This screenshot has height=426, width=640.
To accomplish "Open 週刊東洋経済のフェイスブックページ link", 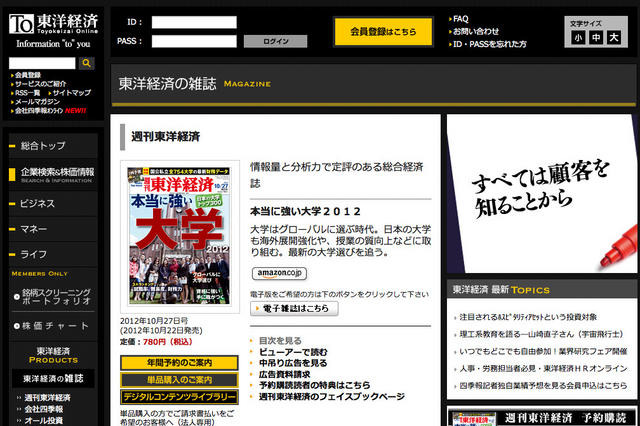I will [x=331, y=397].
